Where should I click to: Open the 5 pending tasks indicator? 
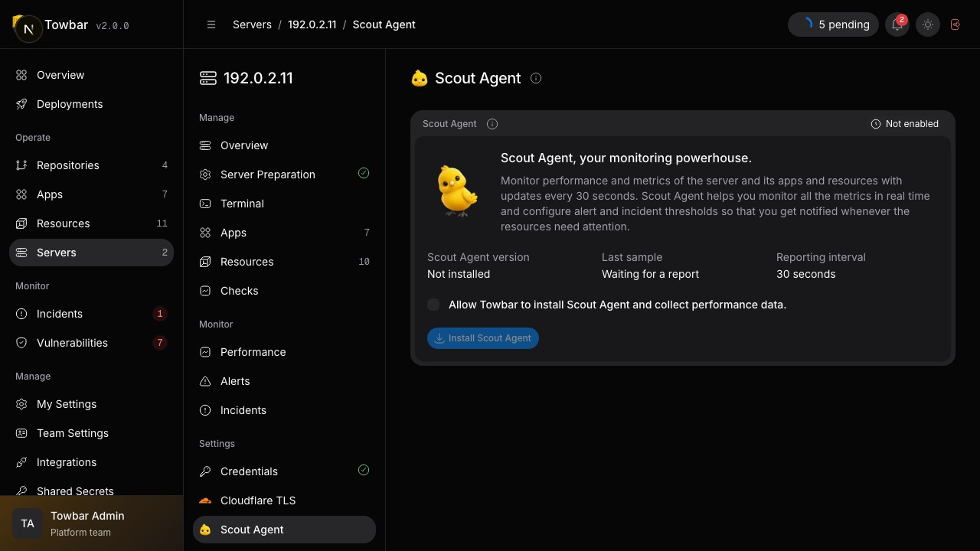(x=833, y=24)
